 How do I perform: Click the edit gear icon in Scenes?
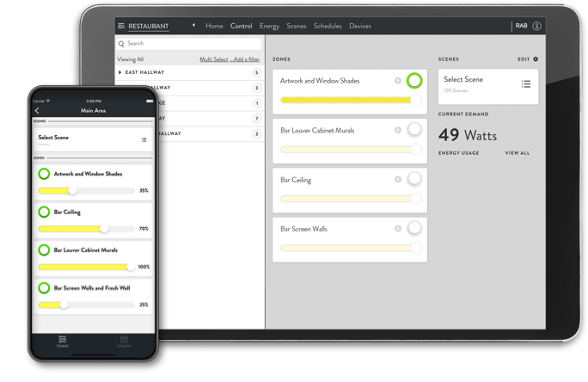[536, 59]
